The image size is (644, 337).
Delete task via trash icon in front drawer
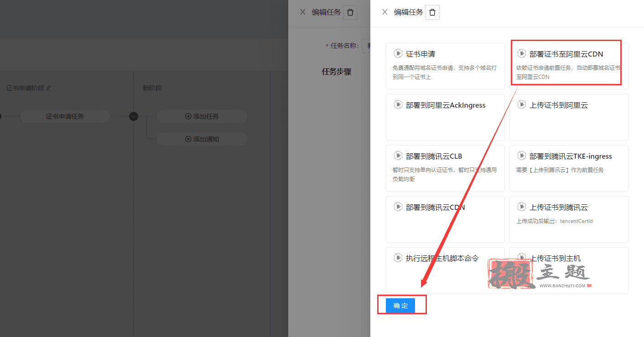pos(432,12)
